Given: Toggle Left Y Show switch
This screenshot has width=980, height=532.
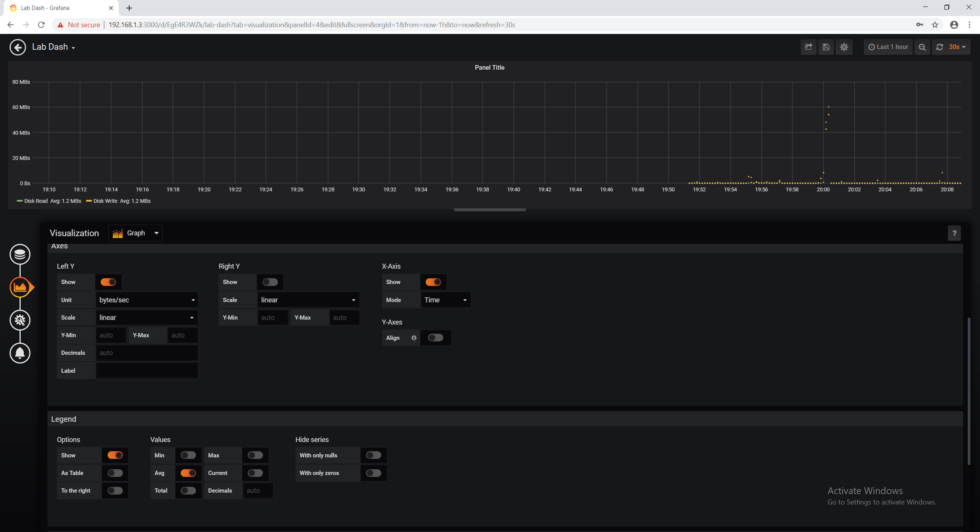Looking at the screenshot, I should [108, 282].
